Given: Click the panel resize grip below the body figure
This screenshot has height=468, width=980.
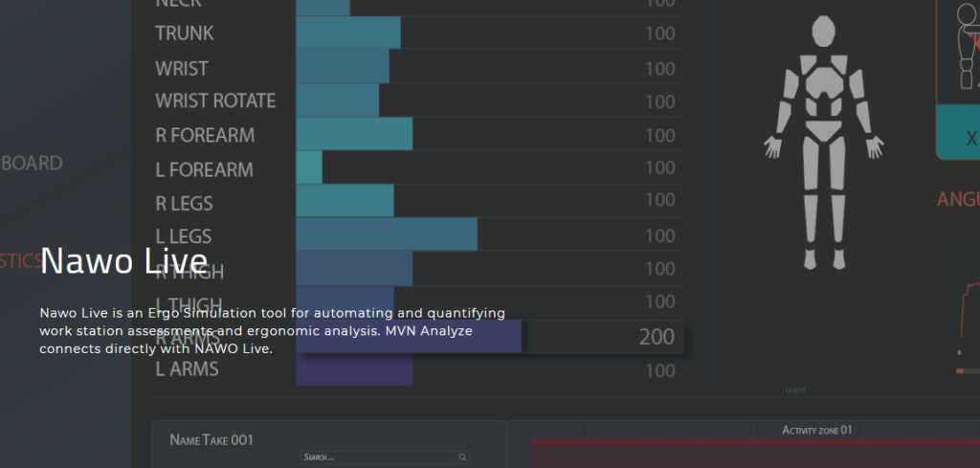Looking at the screenshot, I should [x=795, y=390].
